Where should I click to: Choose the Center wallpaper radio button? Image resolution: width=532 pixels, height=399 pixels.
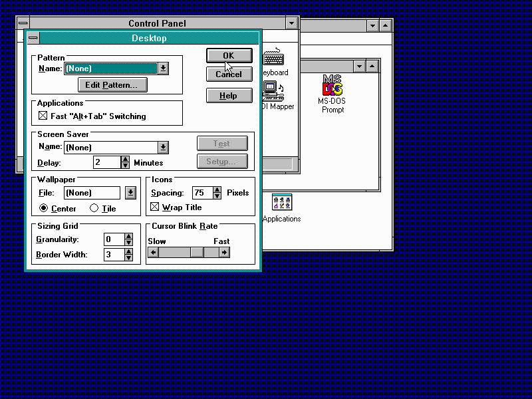pos(44,208)
